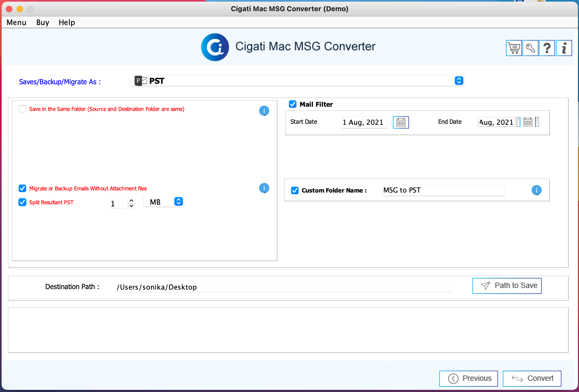Click the Previous button

[x=468, y=378]
